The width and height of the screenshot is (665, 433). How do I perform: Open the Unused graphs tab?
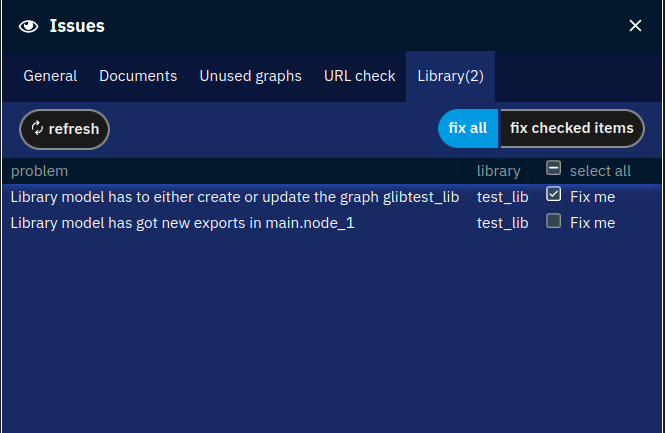251,76
